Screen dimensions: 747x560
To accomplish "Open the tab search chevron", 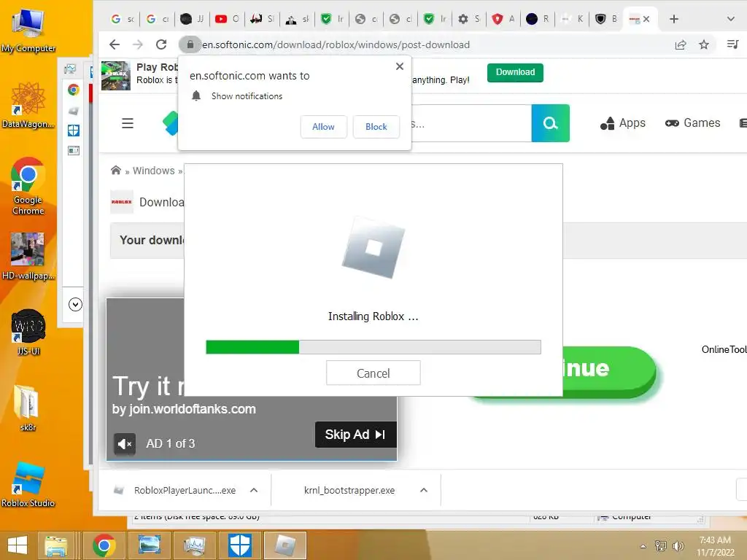I will [x=730, y=19].
